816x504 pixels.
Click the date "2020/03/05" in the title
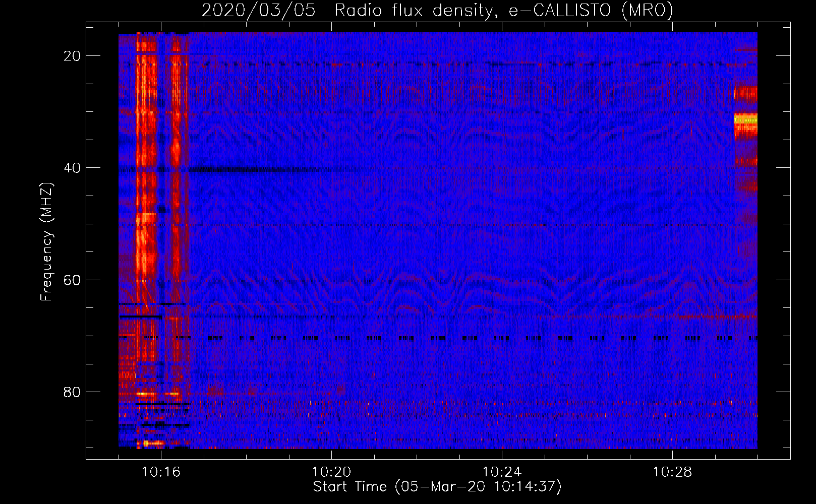[259, 10]
